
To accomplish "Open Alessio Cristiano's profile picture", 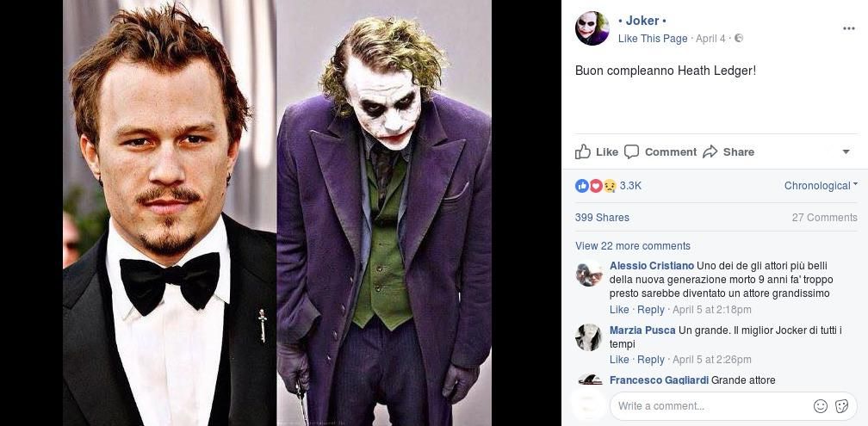I will pyautogui.click(x=589, y=274).
